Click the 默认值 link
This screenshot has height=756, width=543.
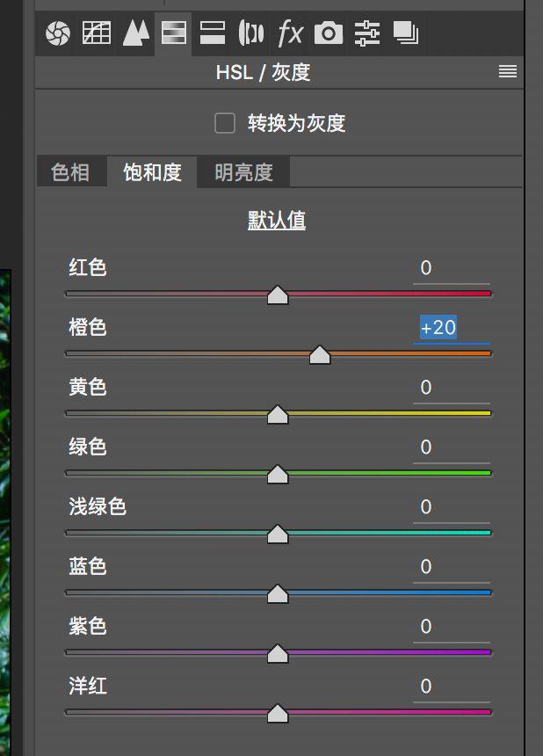click(277, 220)
